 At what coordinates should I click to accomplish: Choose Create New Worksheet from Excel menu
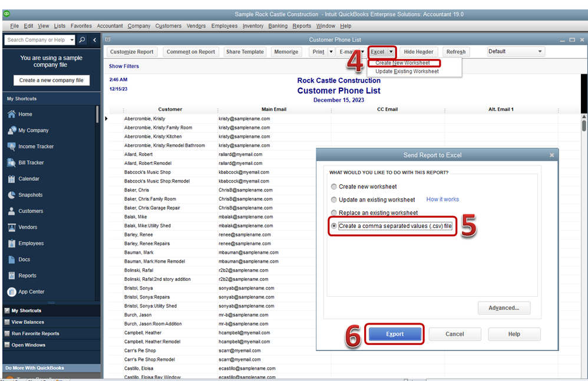point(403,63)
